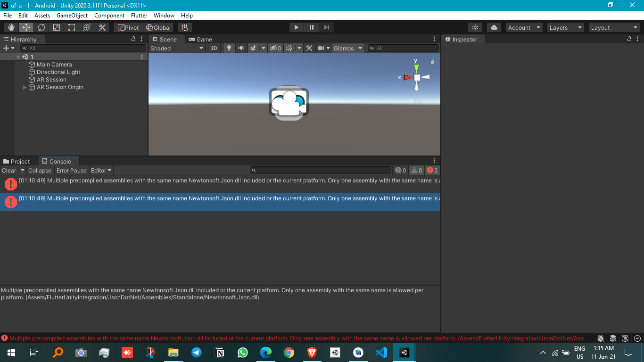Viewport: 644px width, 362px height.
Task: Select the Rect tool
Action: click(x=71, y=27)
